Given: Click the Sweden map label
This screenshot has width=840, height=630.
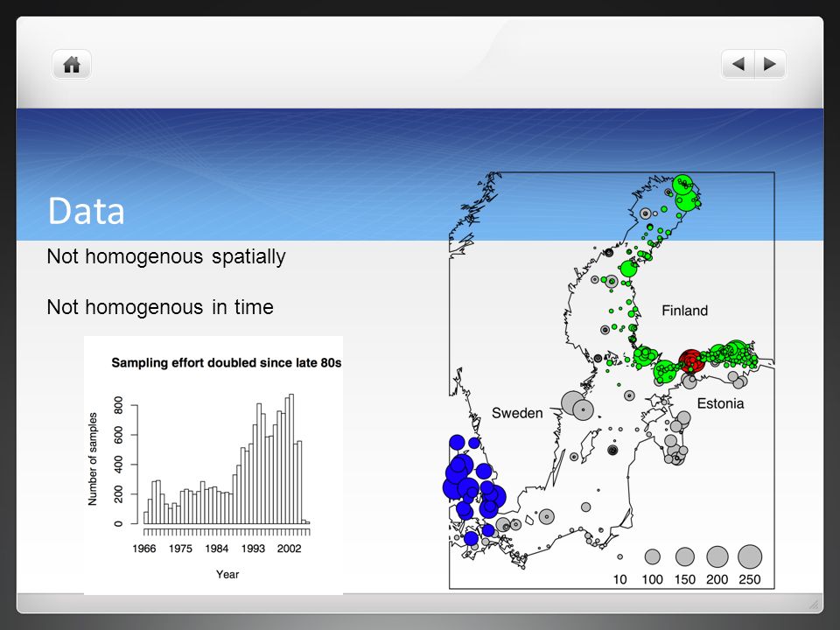Looking at the screenshot, I should point(517,413).
